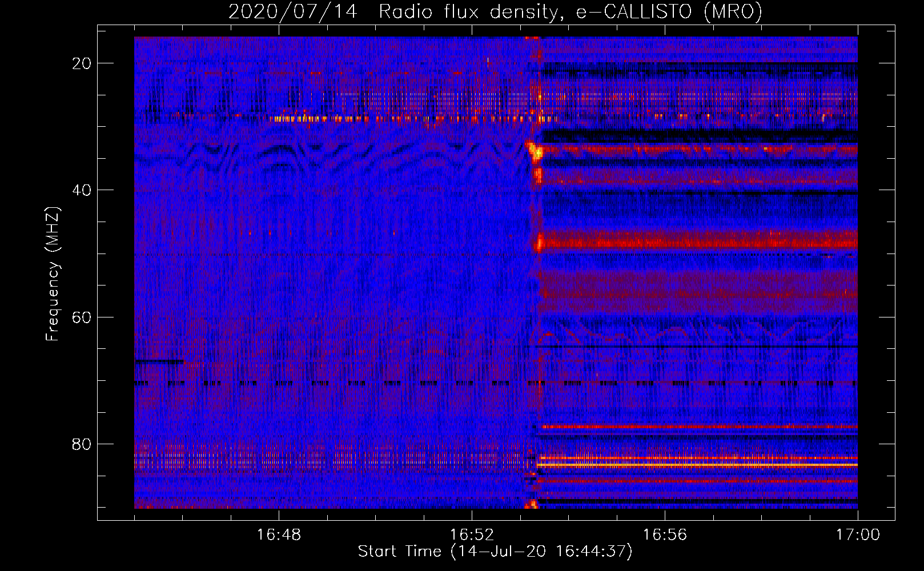Screen dimensions: 924x571
Task: Click the y-axis label "Frequency (MHZ)"
Action: pyautogui.click(x=53, y=274)
